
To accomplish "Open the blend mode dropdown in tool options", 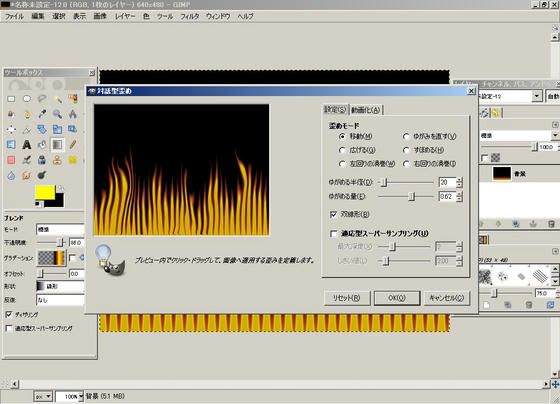I will 60,229.
